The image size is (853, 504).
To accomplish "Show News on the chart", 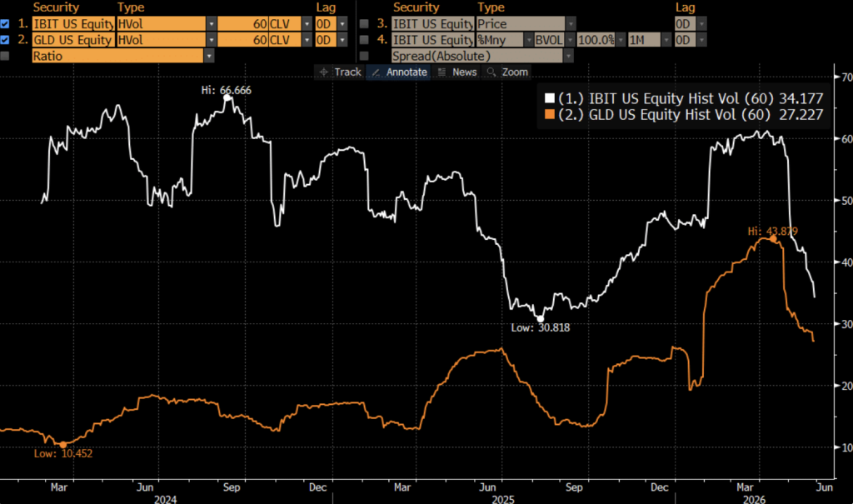I will coord(457,72).
